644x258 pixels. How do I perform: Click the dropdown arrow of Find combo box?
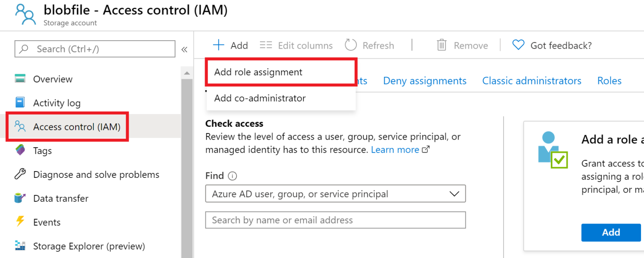454,194
